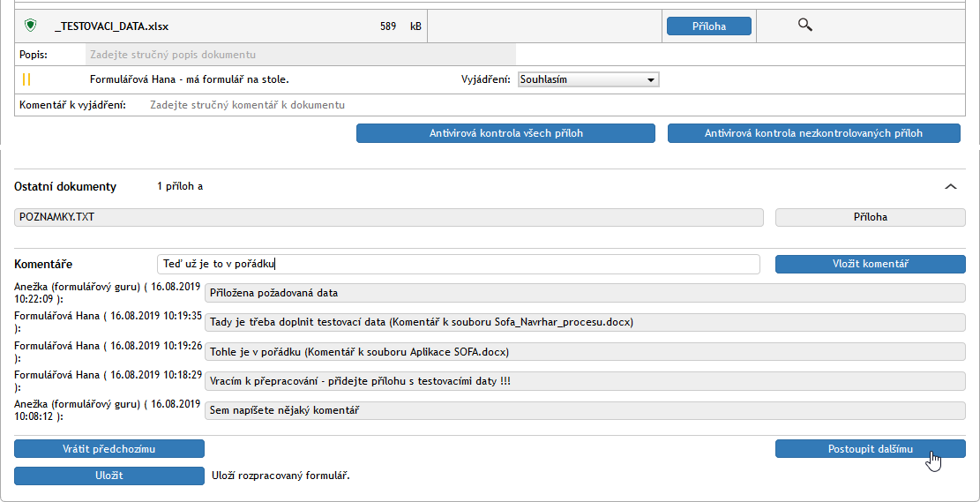
Task: Save the form with Uložit button
Action: pyautogui.click(x=109, y=476)
